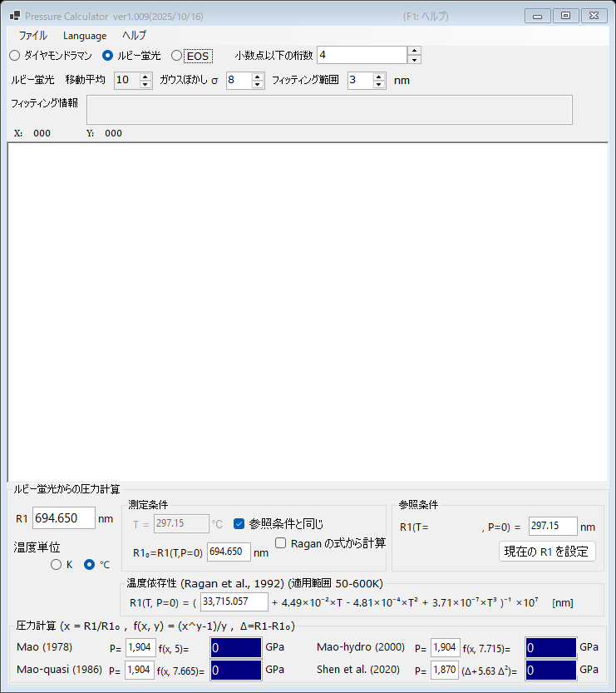Increase ガウスぼかし σ with up arrow
Viewport: 616px width, 693px height.
coord(258,77)
